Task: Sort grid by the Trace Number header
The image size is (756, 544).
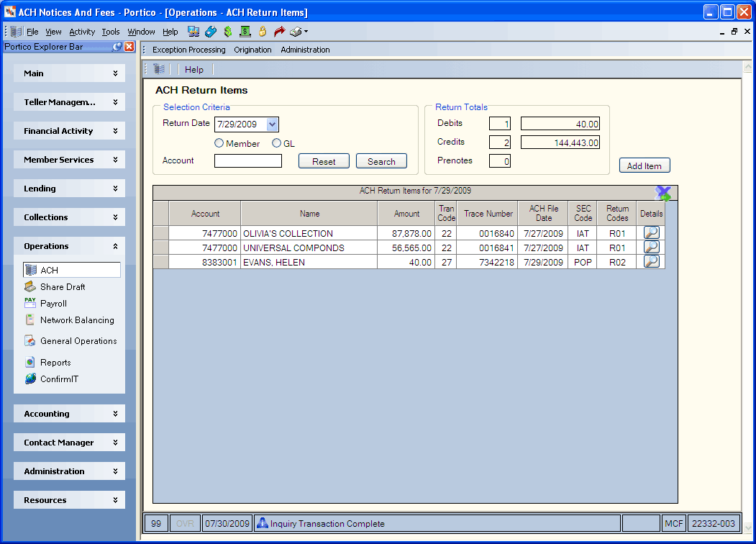Action: (x=488, y=213)
